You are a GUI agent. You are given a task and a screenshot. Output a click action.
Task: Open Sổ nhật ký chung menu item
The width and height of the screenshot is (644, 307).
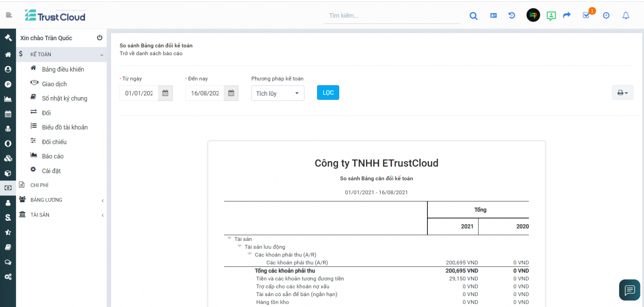[x=64, y=98]
